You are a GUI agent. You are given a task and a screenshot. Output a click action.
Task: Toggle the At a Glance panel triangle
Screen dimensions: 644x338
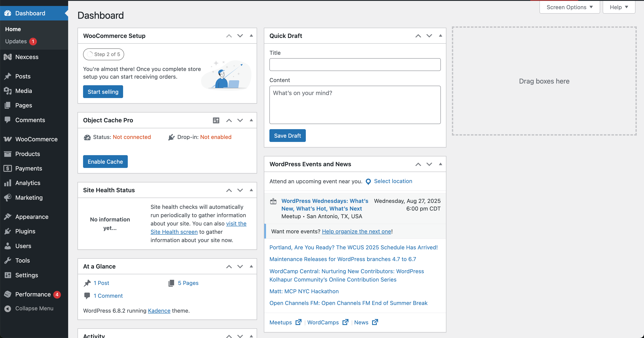click(251, 266)
